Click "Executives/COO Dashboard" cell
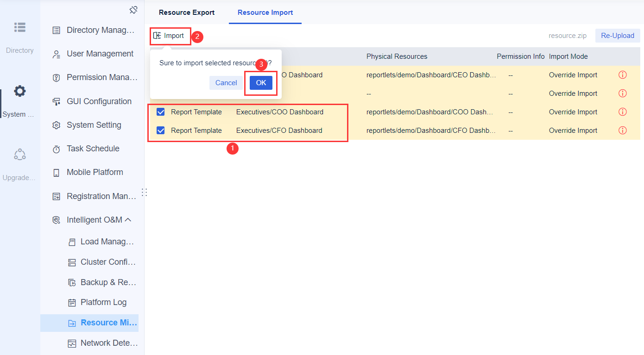 tap(280, 112)
